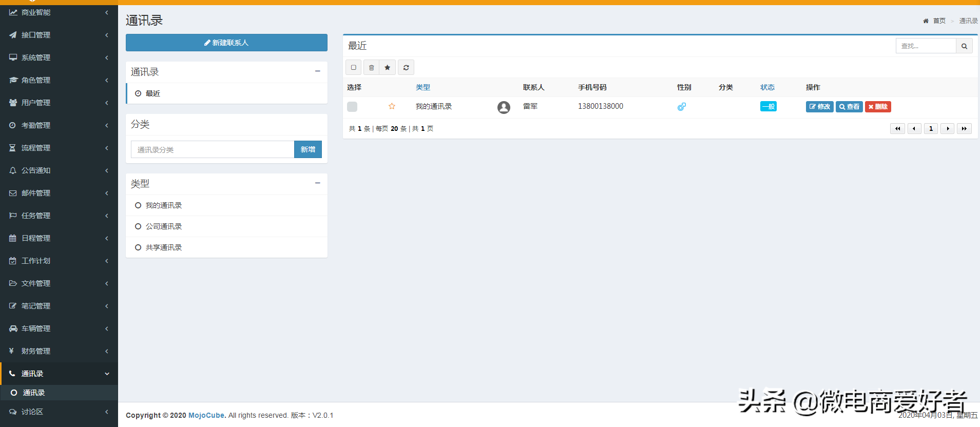Click the 讨论区 chat bubbles icon
This screenshot has width=980, height=427.
(x=13, y=412)
